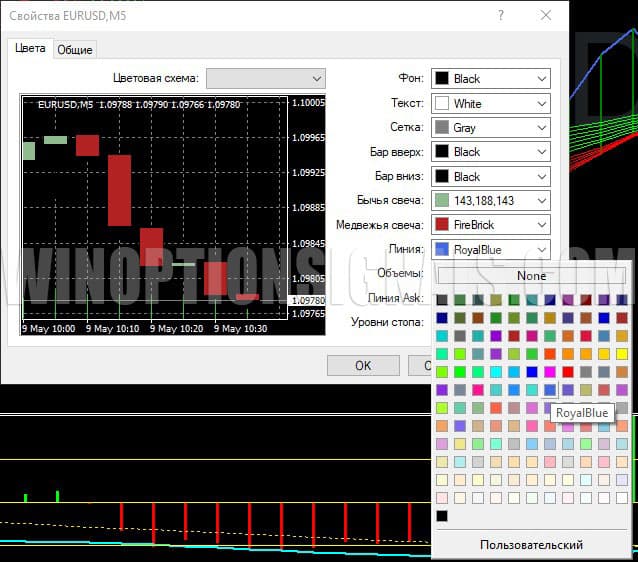
Task: Expand the Медвежья свеча FireBrick dropdown
Action: click(x=490, y=225)
